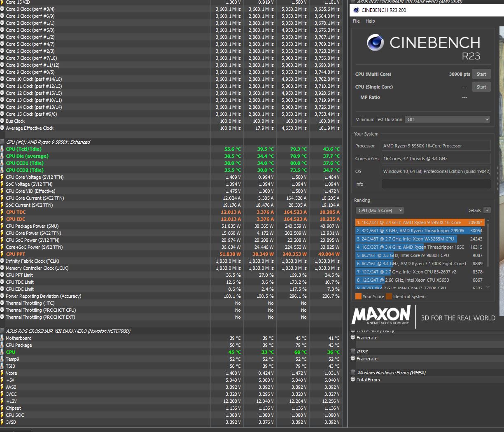This screenshot has width=504, height=432.
Task: Click the icon beside CPU PPT Limit
Action: click(x=2, y=275)
